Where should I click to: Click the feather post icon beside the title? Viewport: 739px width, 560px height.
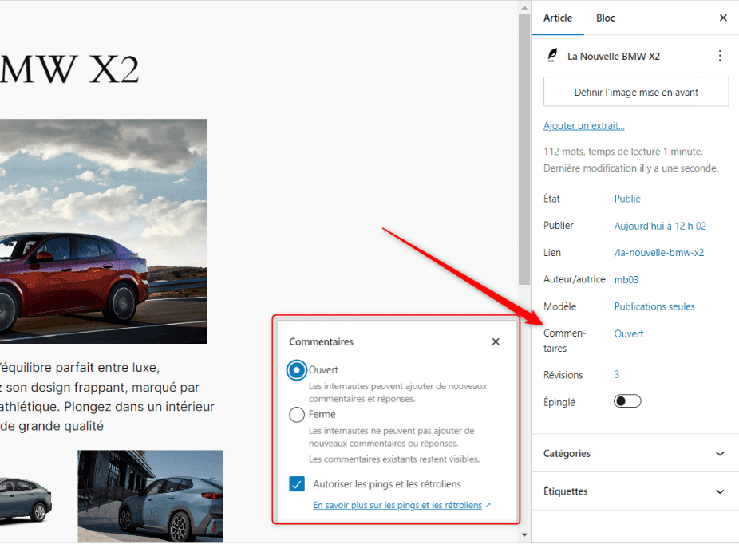point(552,56)
